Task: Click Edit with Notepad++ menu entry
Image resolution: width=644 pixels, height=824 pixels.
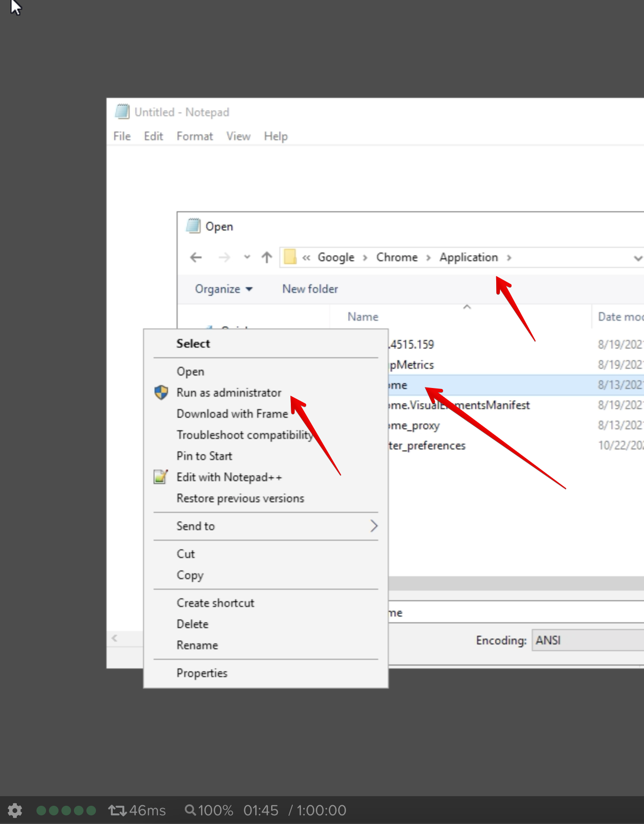Action: point(229,477)
